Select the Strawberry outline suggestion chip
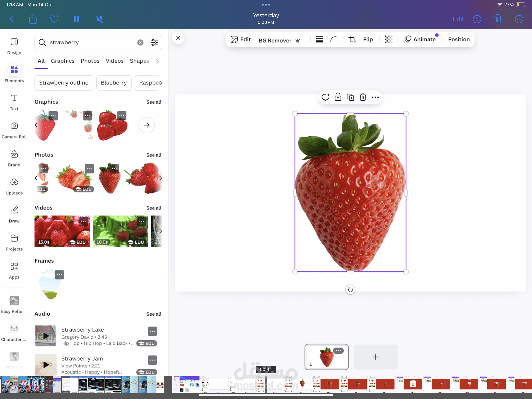The image size is (532, 399). (x=64, y=83)
